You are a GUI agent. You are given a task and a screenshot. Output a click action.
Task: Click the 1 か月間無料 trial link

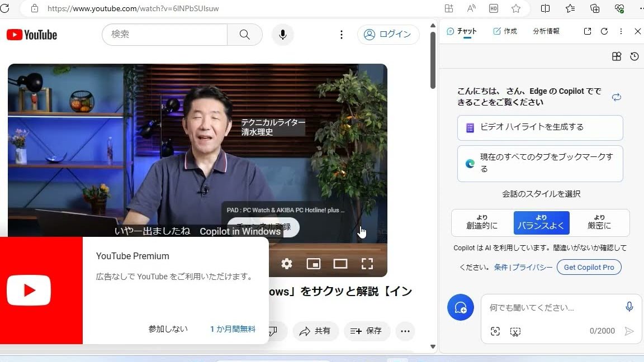pyautogui.click(x=233, y=328)
